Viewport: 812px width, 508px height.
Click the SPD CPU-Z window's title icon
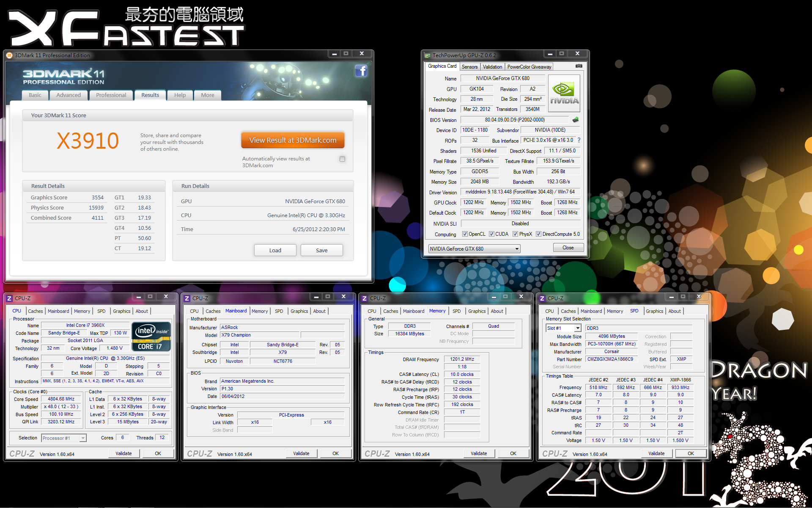tap(543, 298)
